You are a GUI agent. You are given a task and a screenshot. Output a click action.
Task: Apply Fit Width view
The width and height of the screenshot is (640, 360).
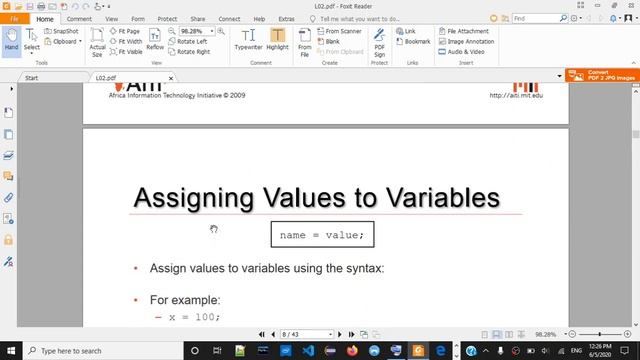click(126, 41)
